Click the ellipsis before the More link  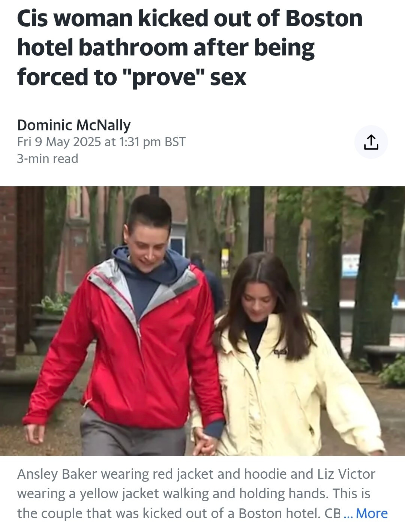(x=348, y=514)
